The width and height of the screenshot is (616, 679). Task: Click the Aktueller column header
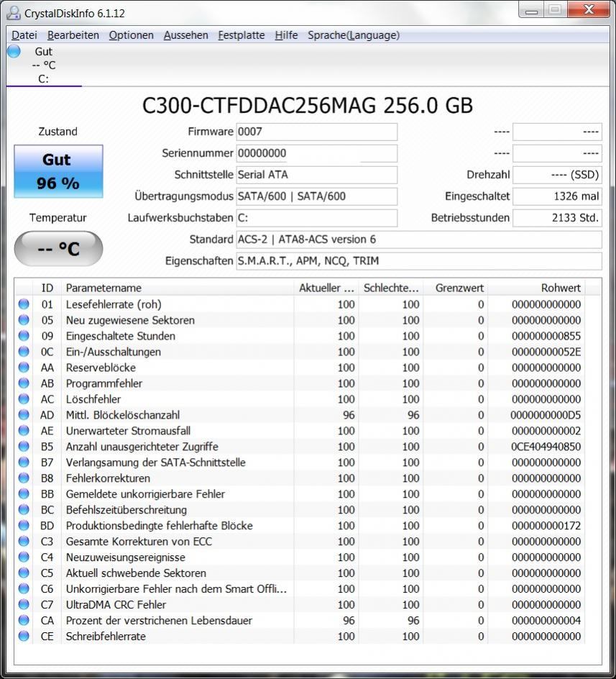(326, 288)
